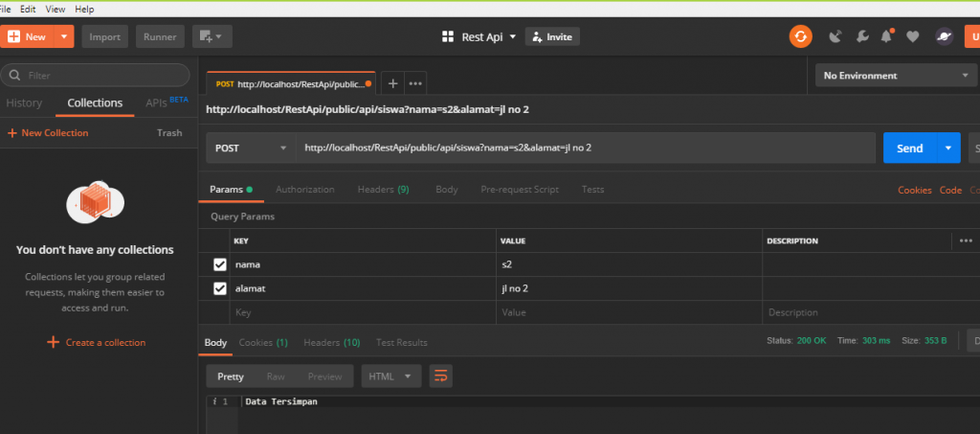Screen dimensions: 980x434
Task: Click the plus icon to add tab
Action: (392, 83)
